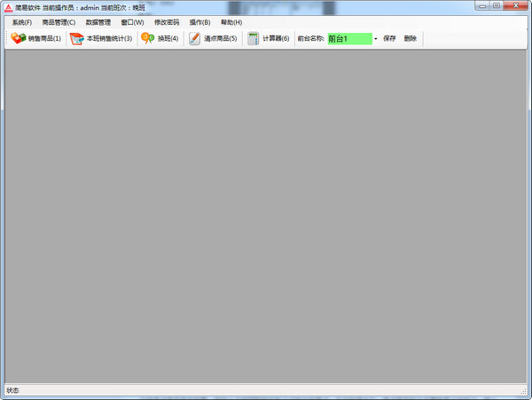Open the 商品管理(C) menu
532x400 pixels.
59,22
